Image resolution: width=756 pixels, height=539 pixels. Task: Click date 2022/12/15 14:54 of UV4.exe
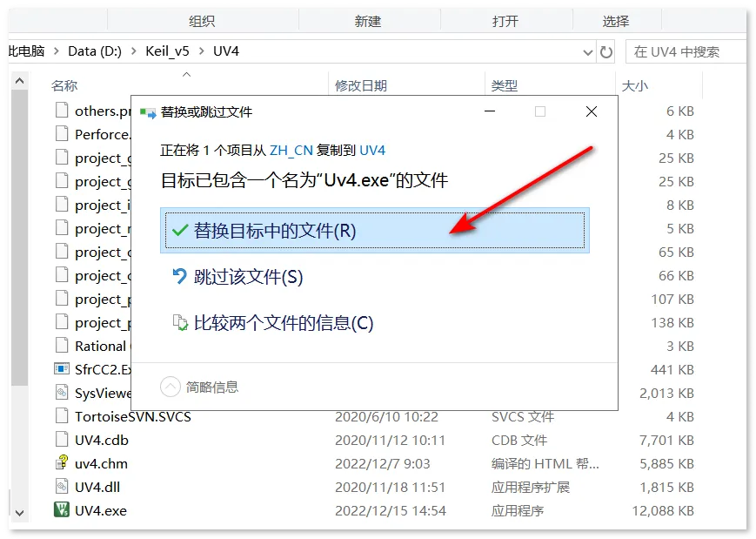tap(391, 510)
